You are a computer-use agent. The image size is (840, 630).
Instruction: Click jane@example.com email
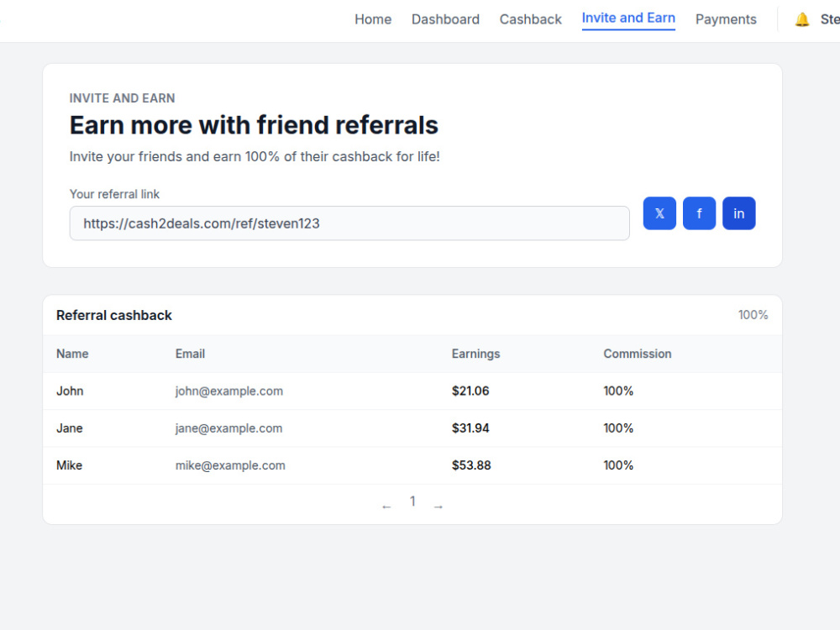[x=228, y=428]
